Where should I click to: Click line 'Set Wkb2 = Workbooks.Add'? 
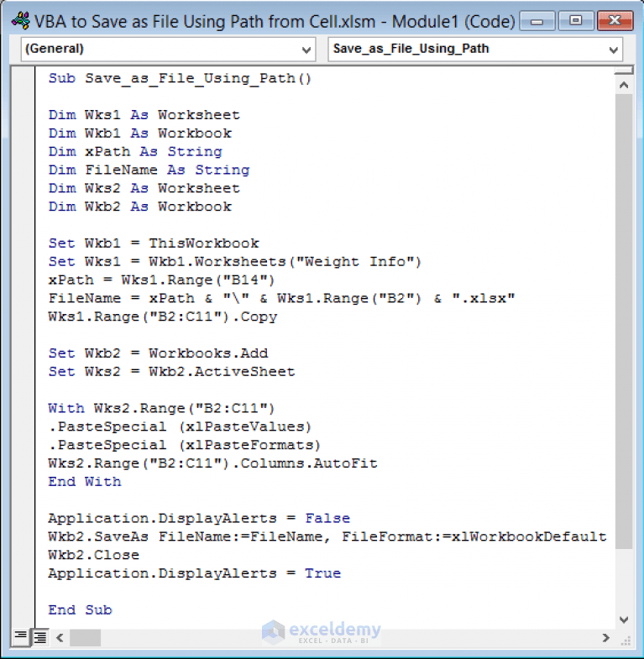coord(158,353)
